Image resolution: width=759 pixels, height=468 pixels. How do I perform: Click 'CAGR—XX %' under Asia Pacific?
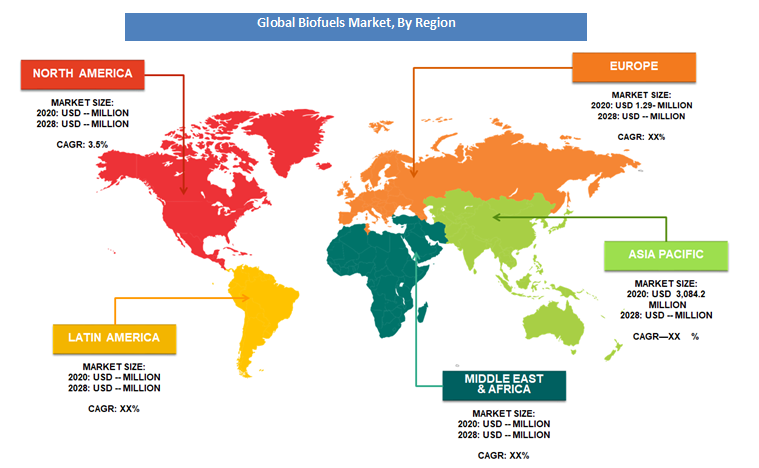click(x=666, y=336)
